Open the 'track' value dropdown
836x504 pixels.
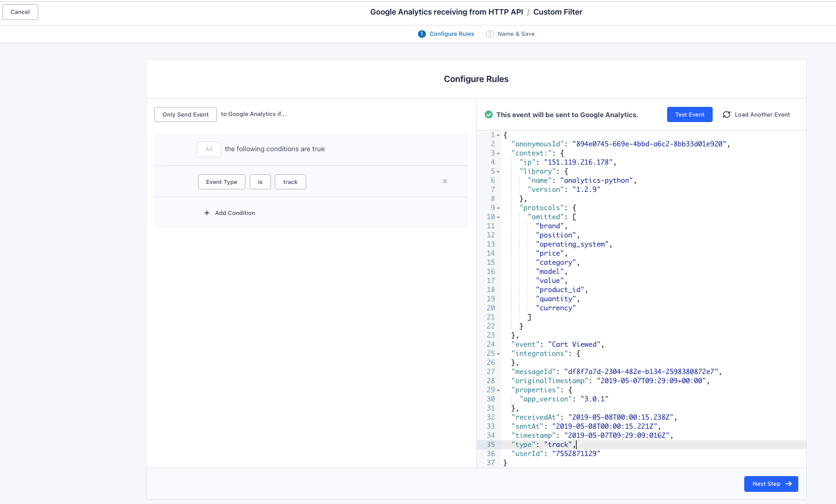coord(290,181)
